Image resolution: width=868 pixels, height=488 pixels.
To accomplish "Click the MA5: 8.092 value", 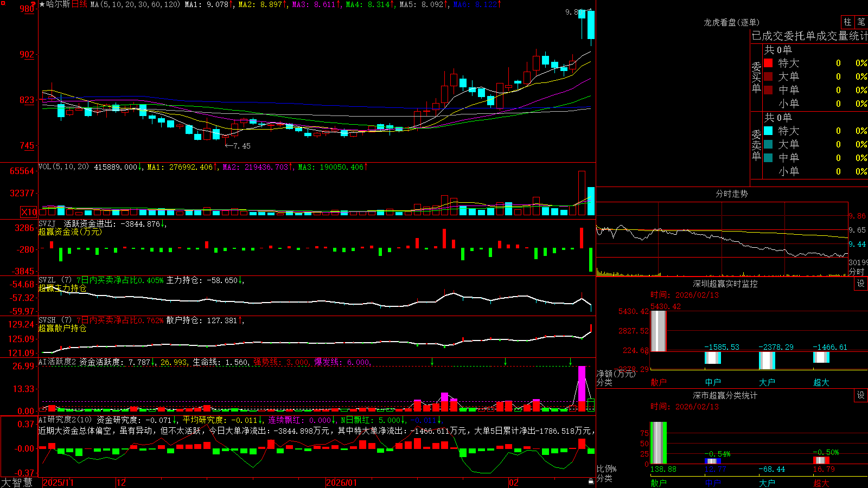I will [x=424, y=4].
